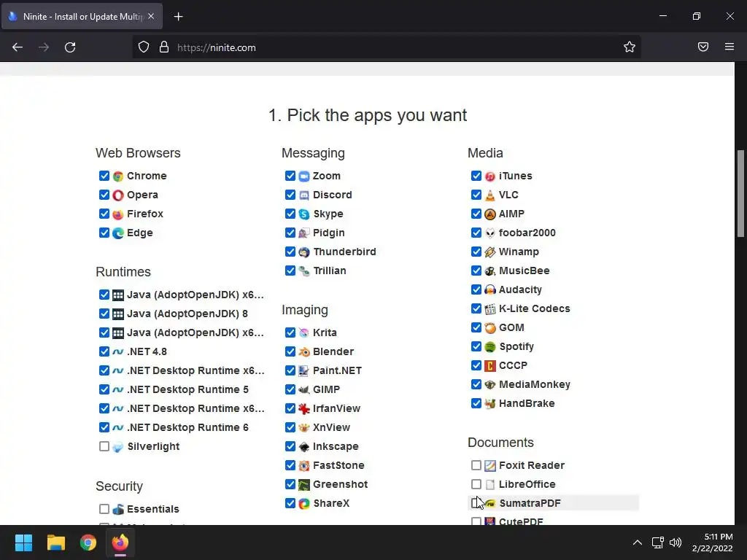Image resolution: width=747 pixels, height=560 pixels.
Task: Open the Firefox application menu
Action: [x=729, y=47]
